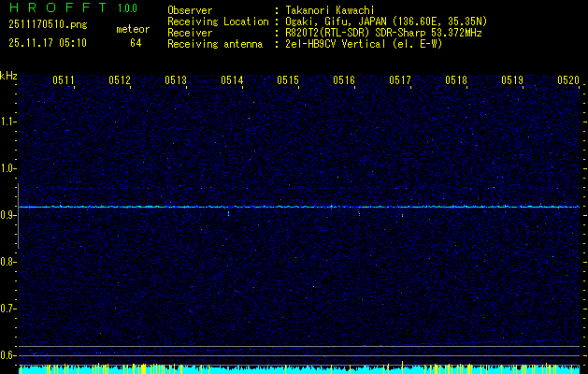Click the 0516 time marker

pos(344,79)
